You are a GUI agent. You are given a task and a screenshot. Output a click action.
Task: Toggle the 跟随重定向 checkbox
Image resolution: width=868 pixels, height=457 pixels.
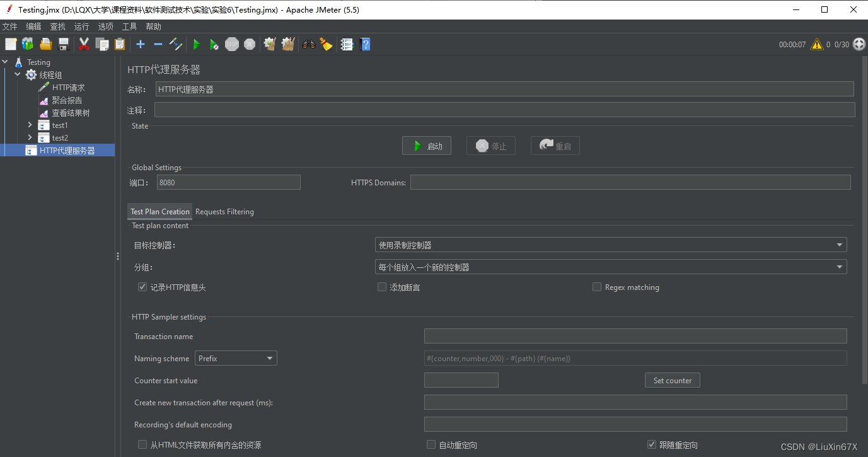coord(652,444)
